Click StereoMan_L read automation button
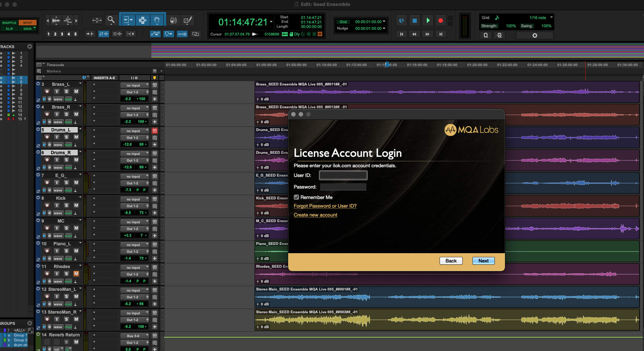This screenshot has width=644, height=351. [x=68, y=304]
